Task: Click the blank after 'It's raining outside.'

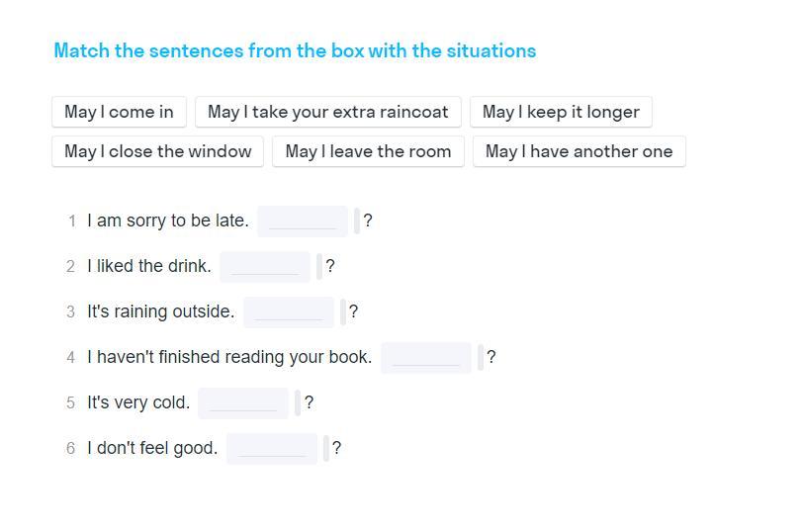Action: pos(289,312)
